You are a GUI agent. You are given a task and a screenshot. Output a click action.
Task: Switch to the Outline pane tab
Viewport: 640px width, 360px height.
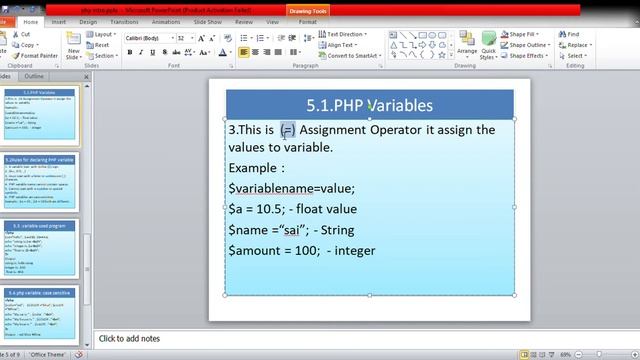[34, 76]
